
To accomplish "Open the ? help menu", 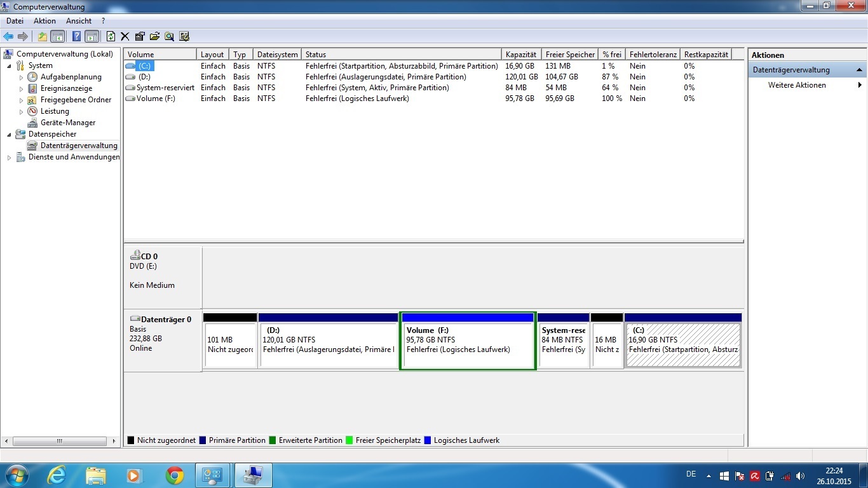I will click(x=104, y=21).
